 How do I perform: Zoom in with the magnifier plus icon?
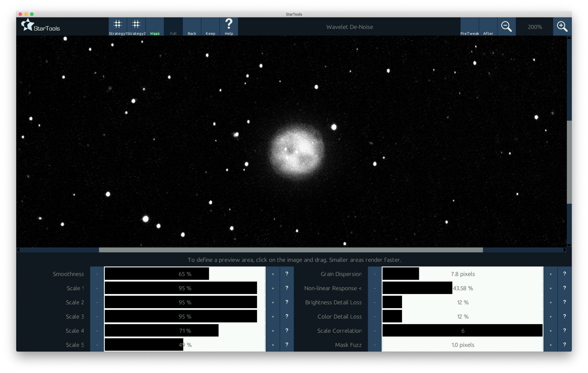(562, 27)
